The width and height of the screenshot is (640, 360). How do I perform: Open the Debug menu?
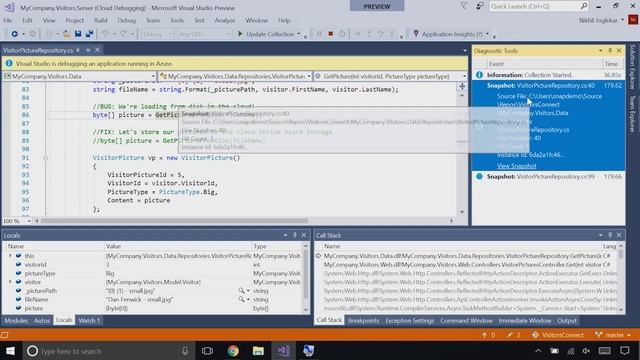127,20
